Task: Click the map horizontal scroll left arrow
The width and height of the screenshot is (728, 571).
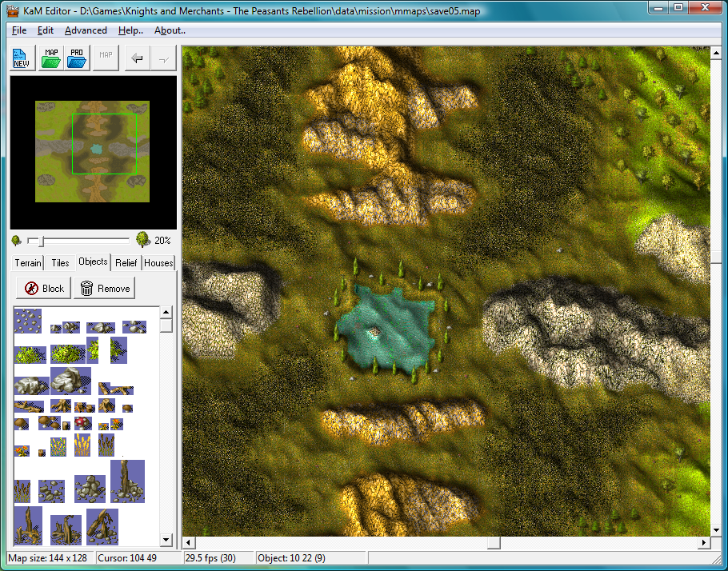Action: pos(188,542)
